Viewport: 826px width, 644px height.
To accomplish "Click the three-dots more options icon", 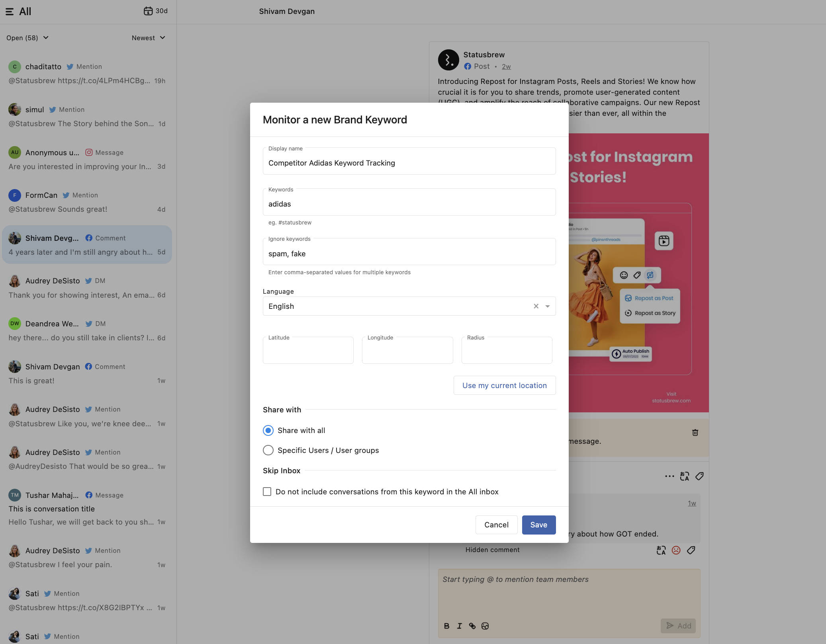I will [x=669, y=476].
